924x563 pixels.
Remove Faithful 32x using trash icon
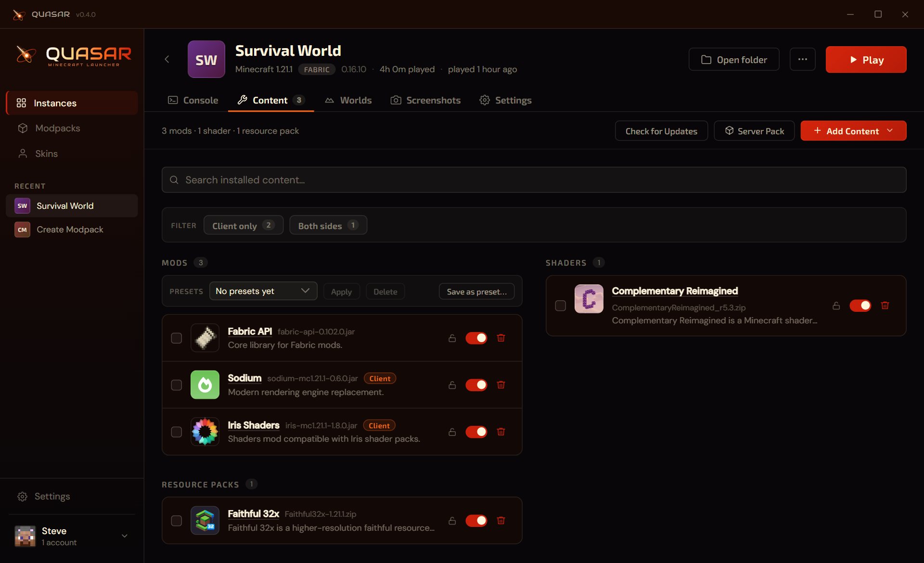click(x=501, y=521)
